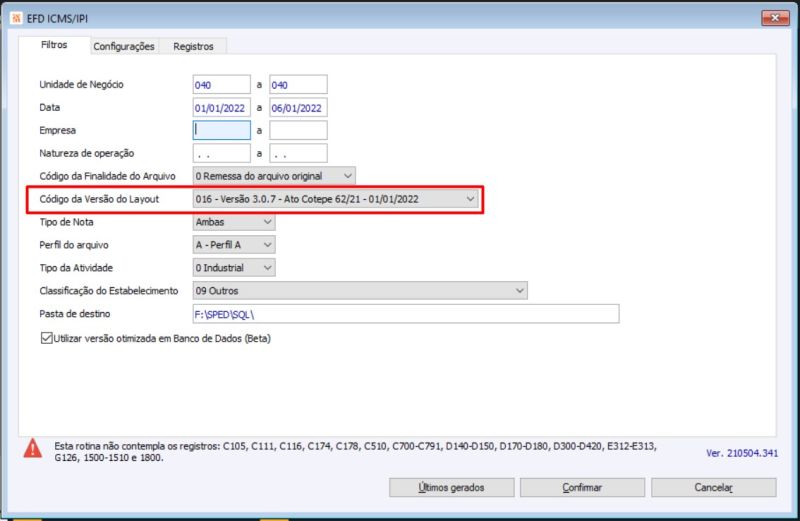Click the Natureza de operação label
Screen dimensions: 800x521
[86, 153]
